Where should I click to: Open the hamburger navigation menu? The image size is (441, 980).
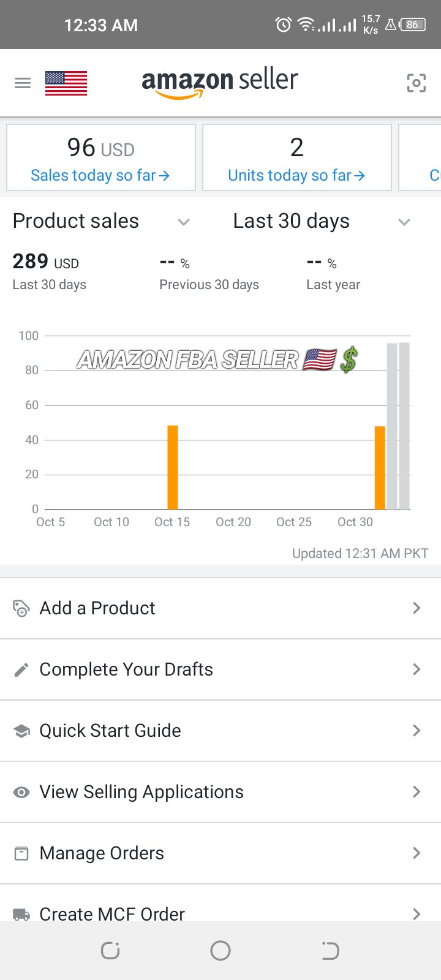[x=23, y=83]
